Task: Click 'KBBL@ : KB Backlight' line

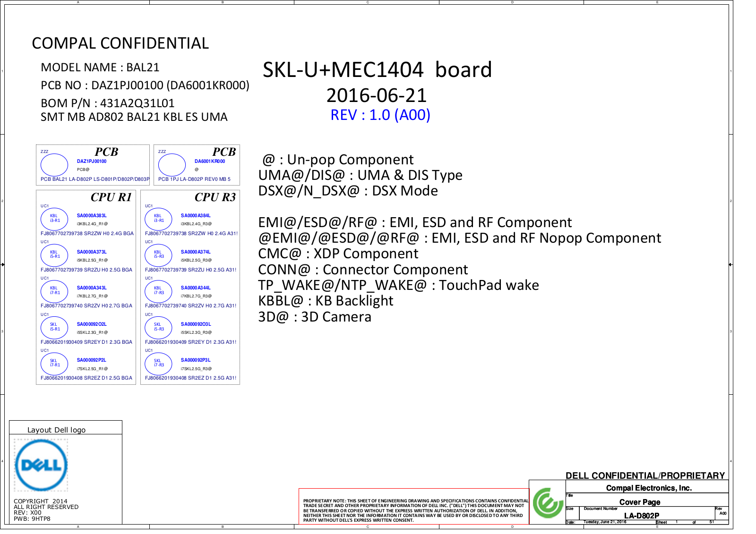Action: click(x=326, y=301)
